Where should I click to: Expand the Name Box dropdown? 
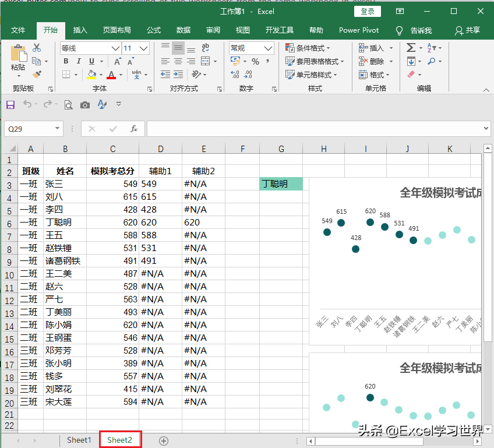click(57, 129)
